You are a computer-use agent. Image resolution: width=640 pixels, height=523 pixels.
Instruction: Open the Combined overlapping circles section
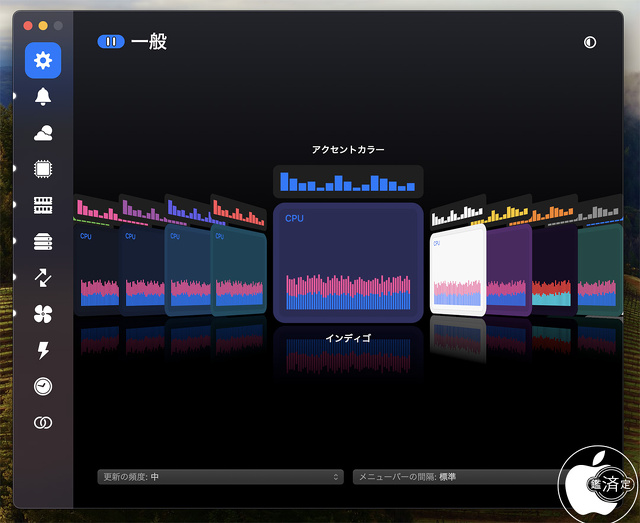[43, 423]
